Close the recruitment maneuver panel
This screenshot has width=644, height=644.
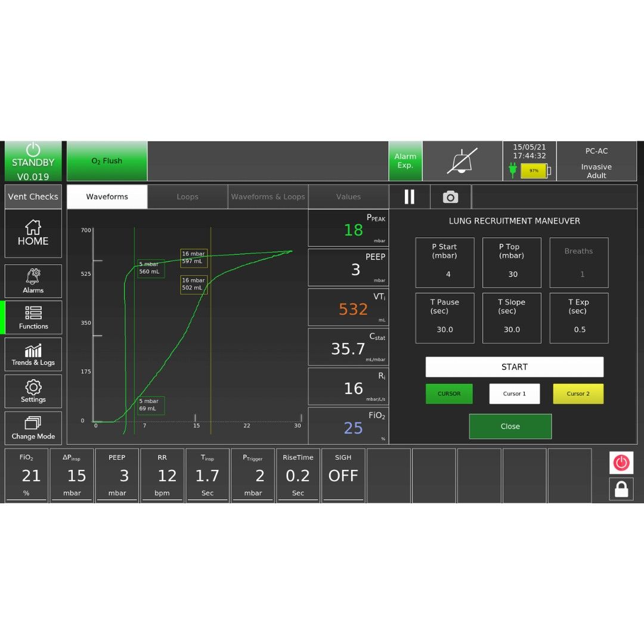(510, 426)
